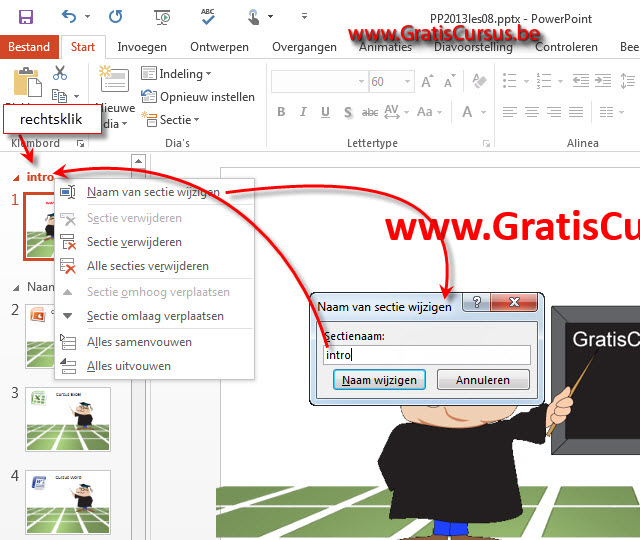The height and width of the screenshot is (540, 640).
Task: Select Naam van sectie wijzigen menu item
Action: pyautogui.click(x=154, y=192)
